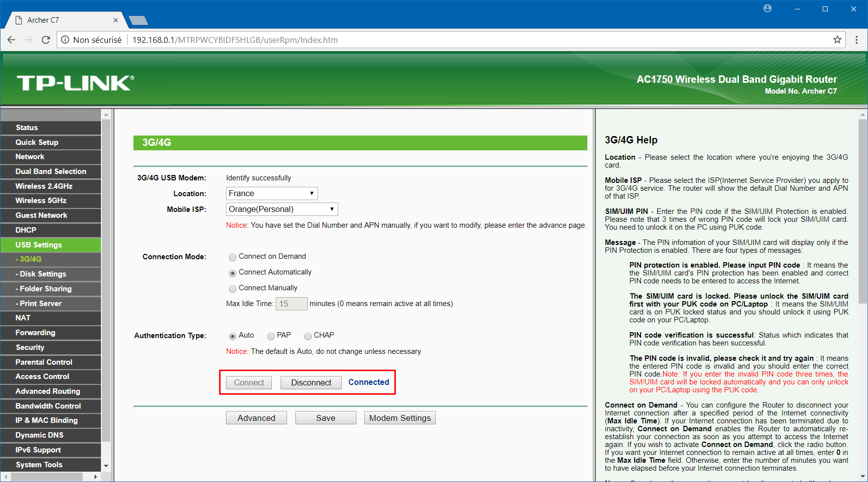Open Print Server submenu
Viewport: 868px width, 482px height.
(51, 304)
